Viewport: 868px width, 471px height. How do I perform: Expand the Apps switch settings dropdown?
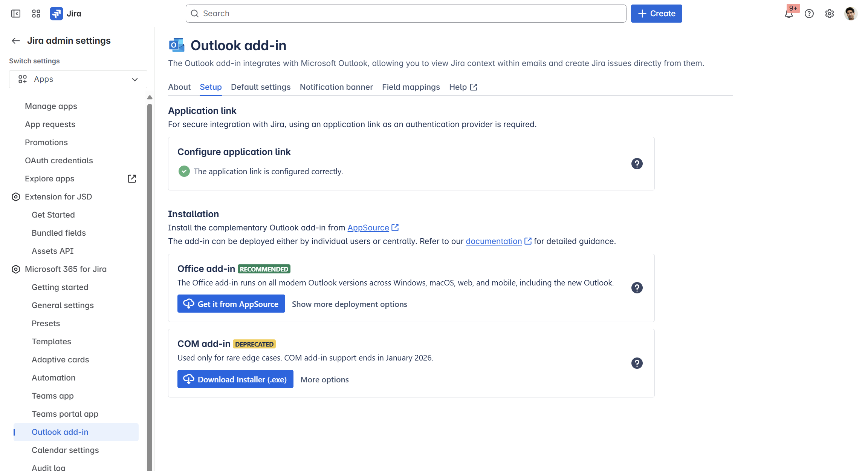point(78,79)
